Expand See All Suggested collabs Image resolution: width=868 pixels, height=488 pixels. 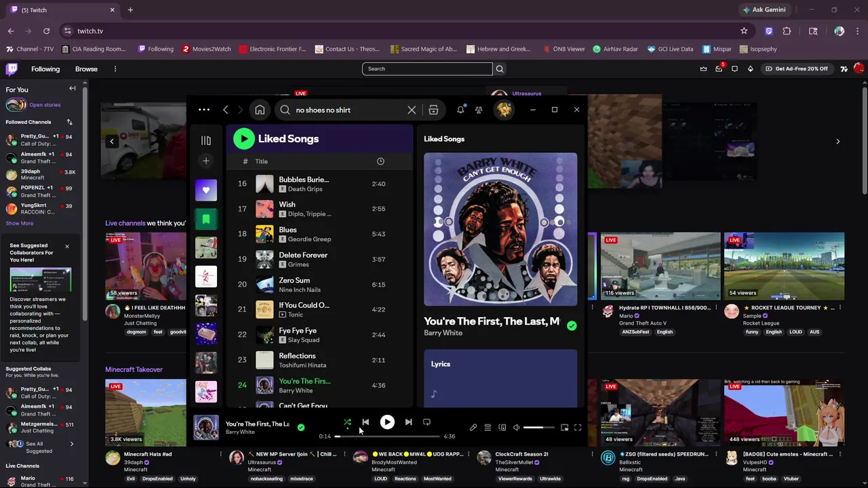coord(39,447)
